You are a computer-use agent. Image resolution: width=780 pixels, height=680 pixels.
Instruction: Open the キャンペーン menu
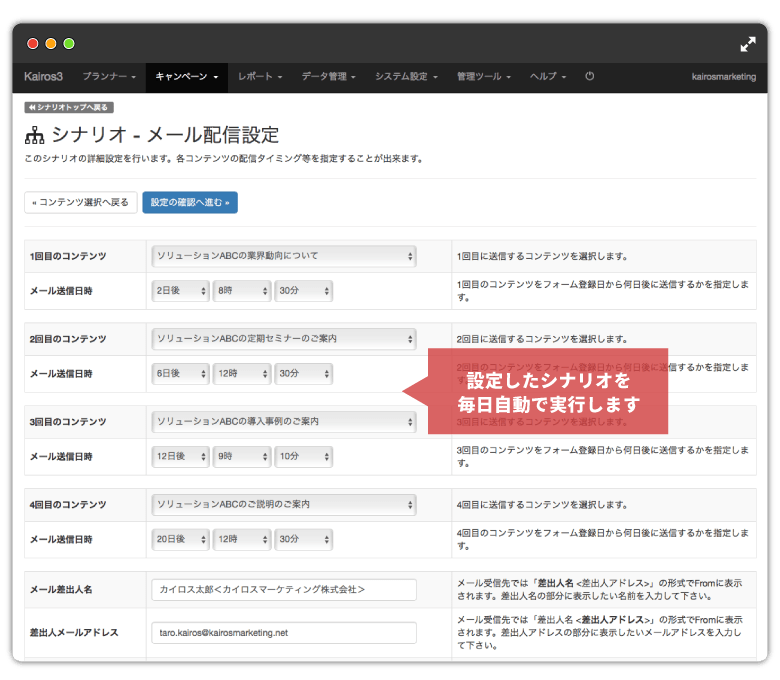[186, 77]
